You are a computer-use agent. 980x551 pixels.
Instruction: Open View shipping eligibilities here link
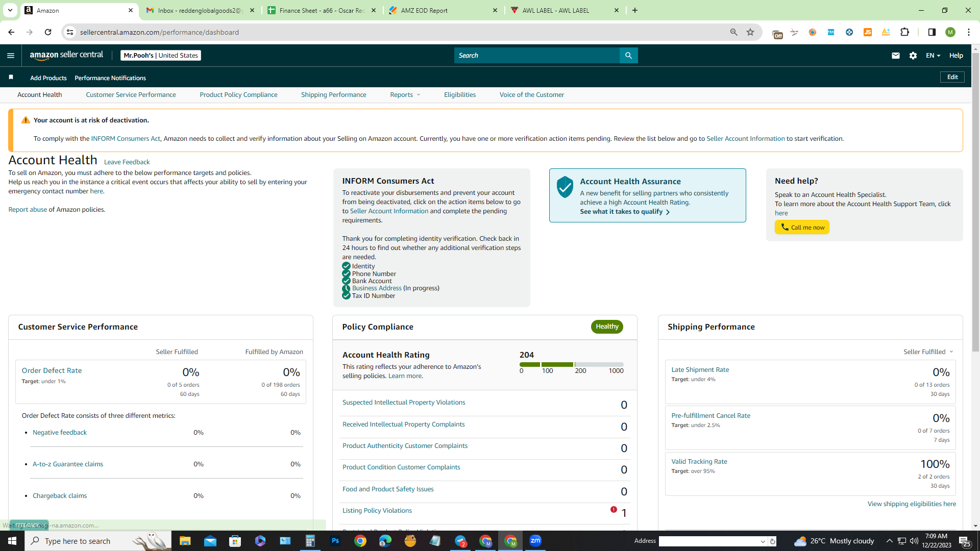(912, 504)
